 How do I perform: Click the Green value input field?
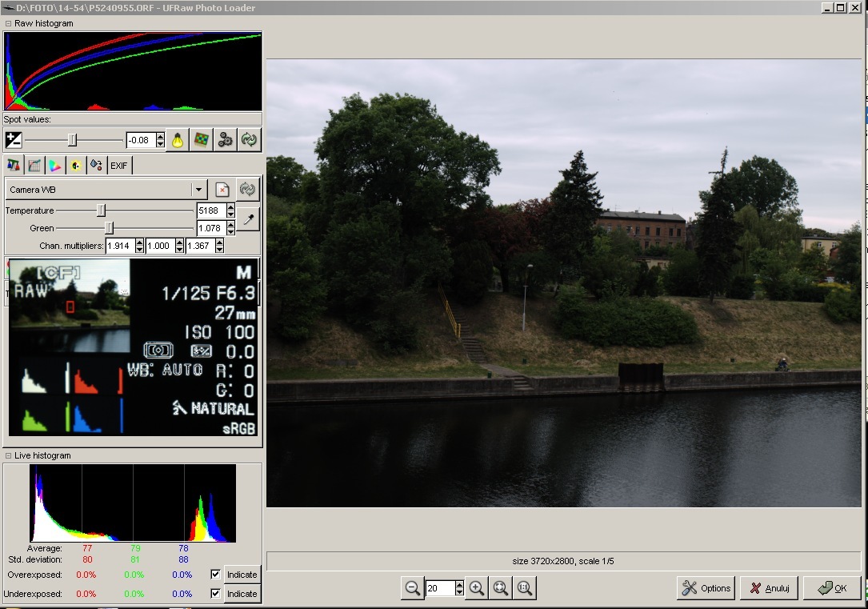click(210, 228)
